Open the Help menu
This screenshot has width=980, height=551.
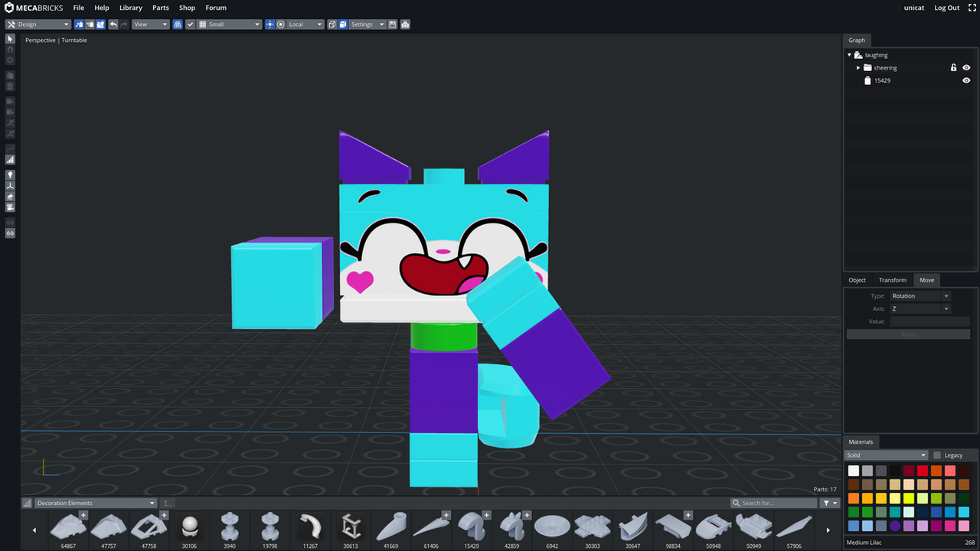[102, 8]
